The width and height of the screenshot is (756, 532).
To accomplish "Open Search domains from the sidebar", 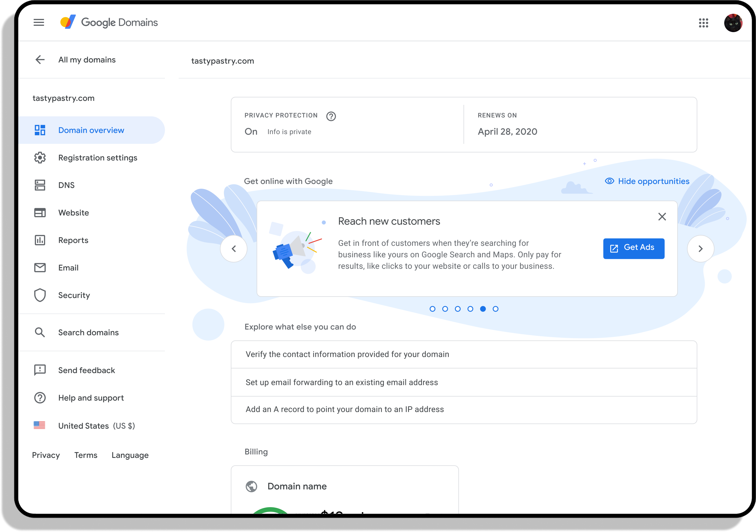I will pyautogui.click(x=92, y=332).
